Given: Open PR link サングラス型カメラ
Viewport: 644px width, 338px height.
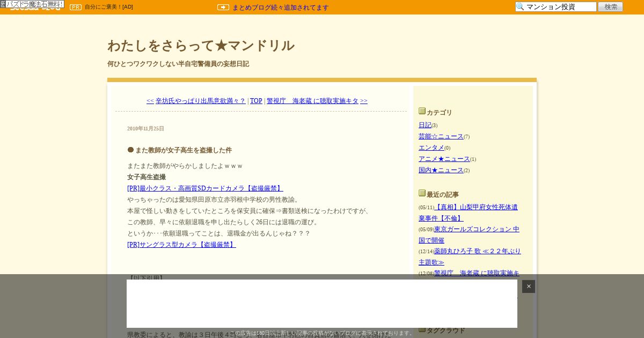Looking at the screenshot, I should click(x=181, y=245).
